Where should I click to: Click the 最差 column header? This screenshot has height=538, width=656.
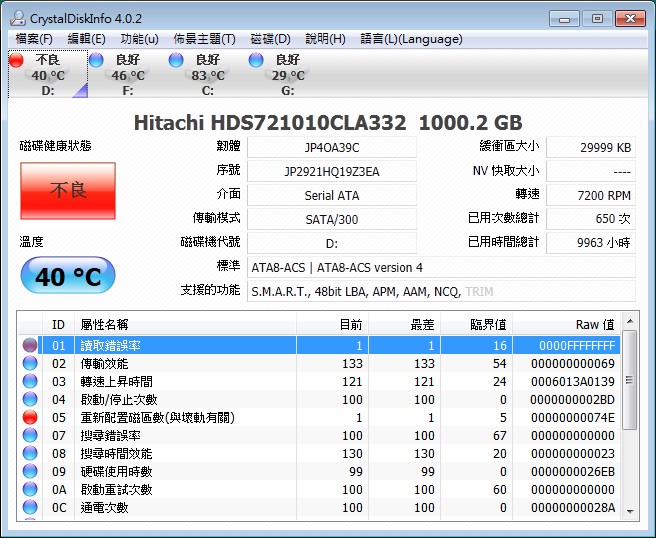coord(405,324)
